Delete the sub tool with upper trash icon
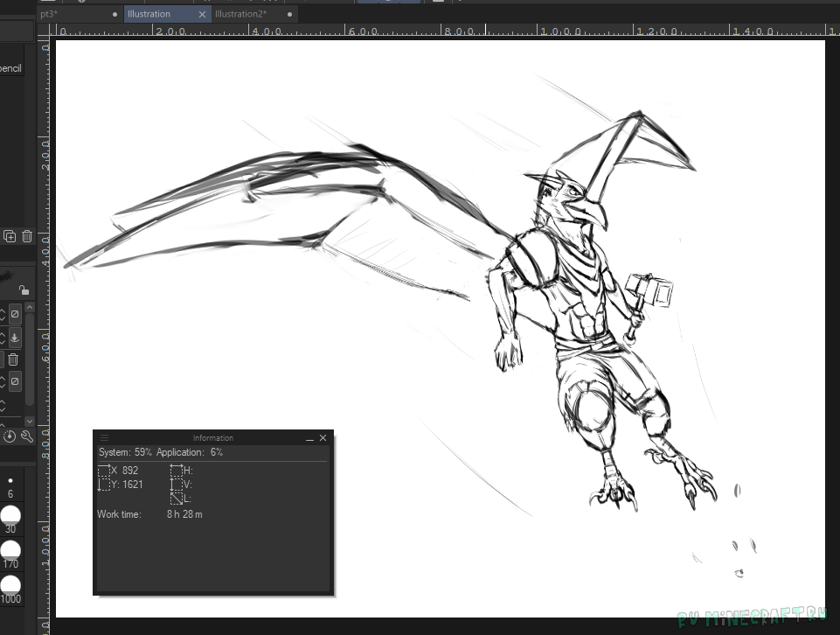 coord(27,236)
